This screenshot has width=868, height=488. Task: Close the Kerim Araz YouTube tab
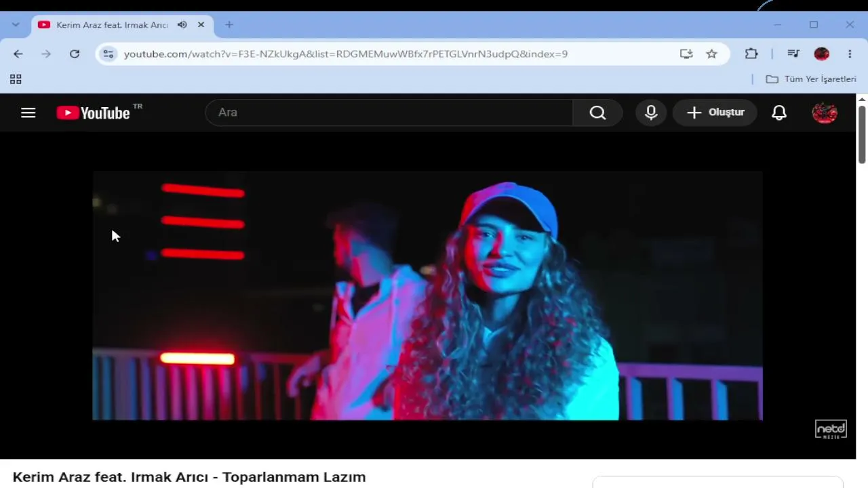pos(201,25)
